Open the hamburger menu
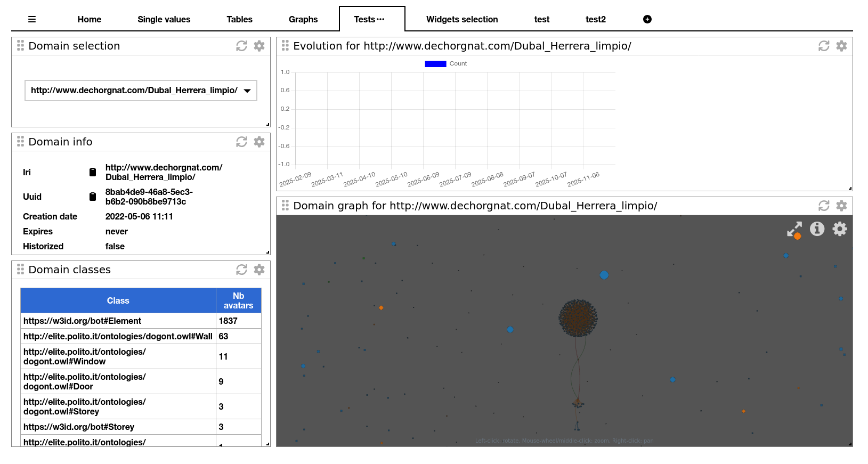Viewport: 868px width, 464px height. (x=32, y=19)
